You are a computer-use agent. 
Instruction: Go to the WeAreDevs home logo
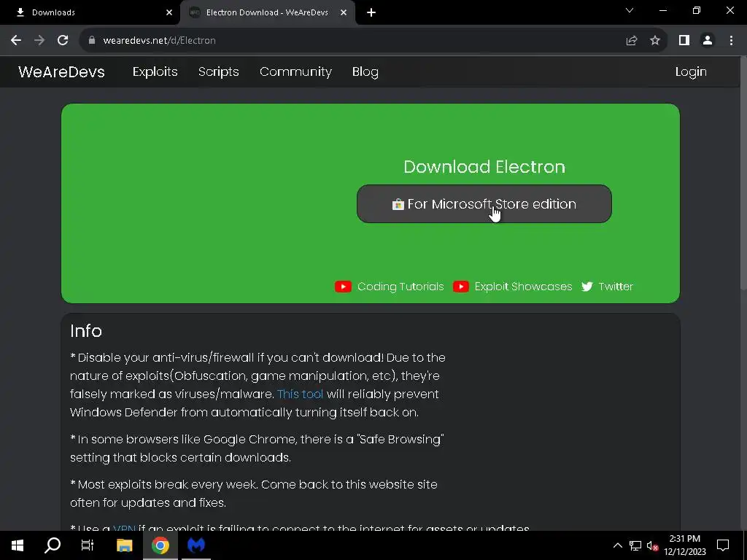pos(61,72)
